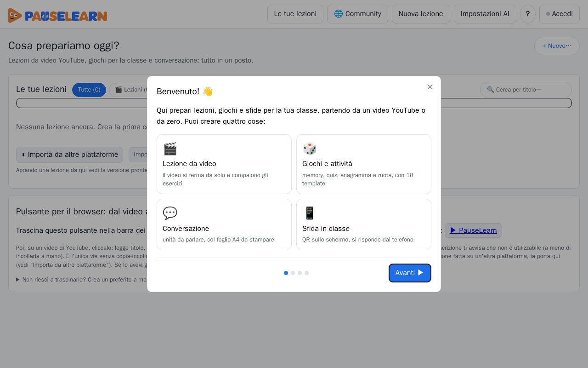Expand the Non riesci a trascinarlo disclosure
This screenshot has height=368, width=588.
coord(83,280)
